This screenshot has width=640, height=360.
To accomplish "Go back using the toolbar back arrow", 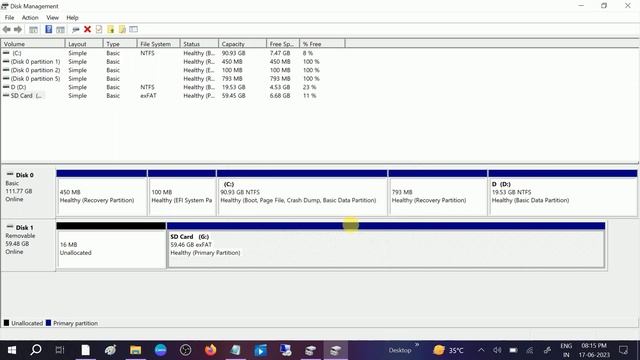I will (x=7, y=29).
